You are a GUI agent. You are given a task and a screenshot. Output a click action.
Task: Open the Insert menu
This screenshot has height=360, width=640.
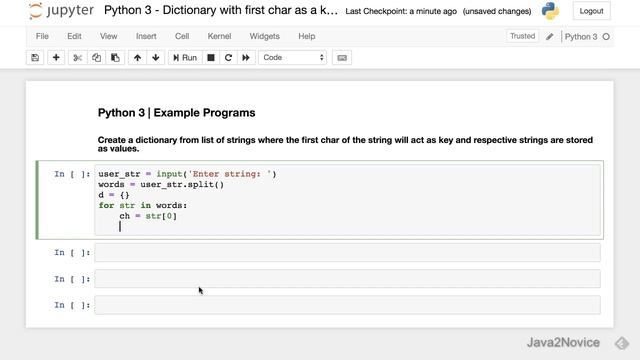coord(146,36)
